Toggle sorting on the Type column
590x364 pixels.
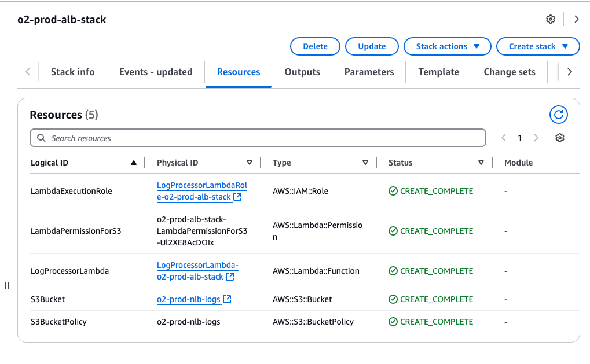click(366, 163)
